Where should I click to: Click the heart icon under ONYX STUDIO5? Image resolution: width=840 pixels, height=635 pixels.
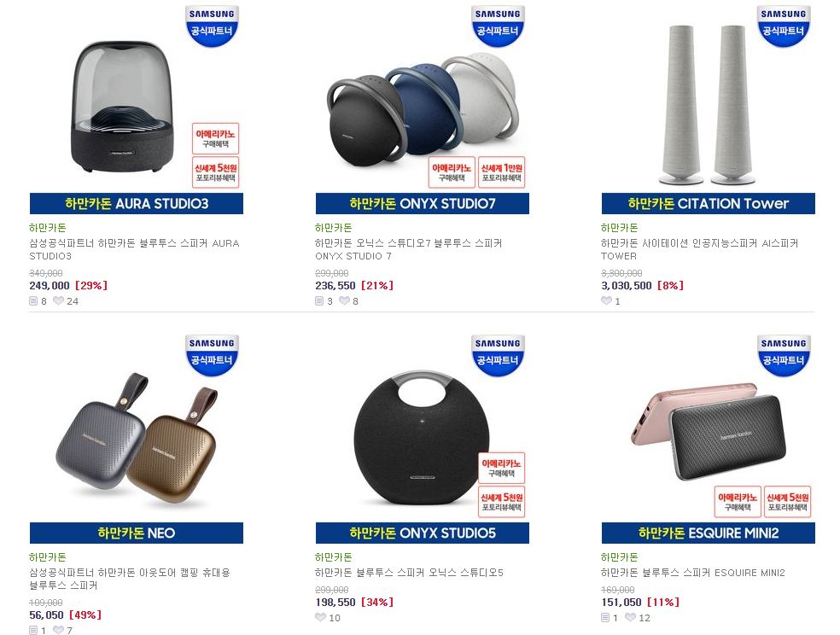coord(320,617)
